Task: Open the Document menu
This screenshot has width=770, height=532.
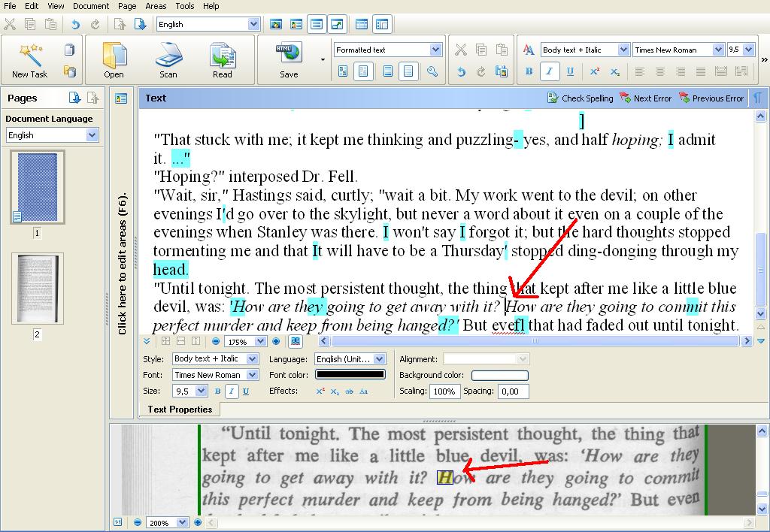Action: pyautogui.click(x=91, y=6)
